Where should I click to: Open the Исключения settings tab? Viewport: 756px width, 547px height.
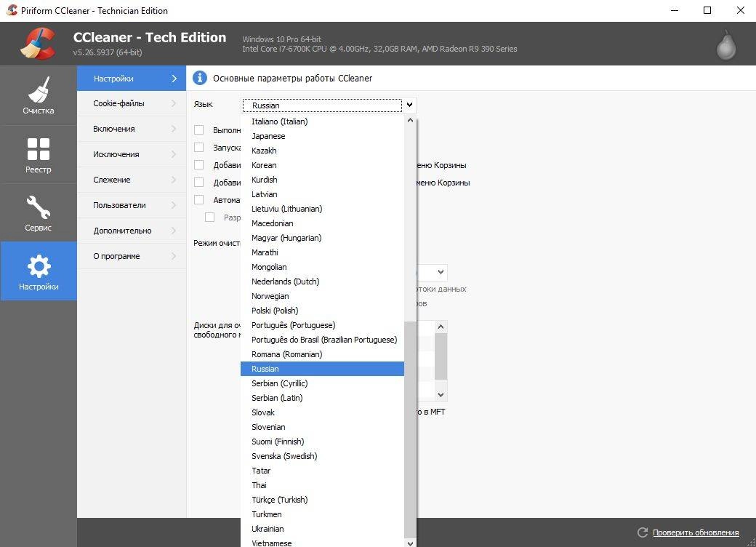pyautogui.click(x=132, y=154)
